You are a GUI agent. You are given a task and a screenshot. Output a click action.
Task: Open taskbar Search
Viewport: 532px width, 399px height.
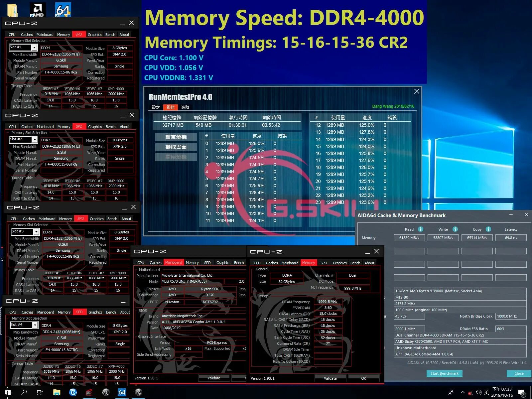click(x=24, y=392)
